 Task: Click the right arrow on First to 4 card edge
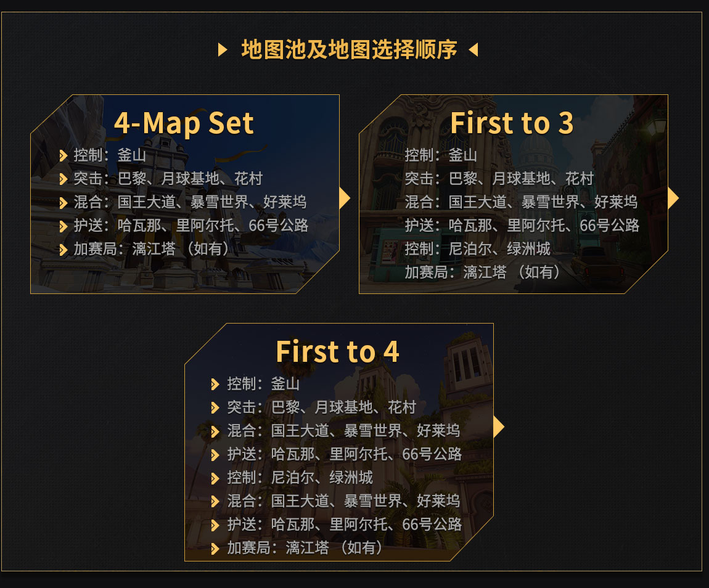point(499,427)
